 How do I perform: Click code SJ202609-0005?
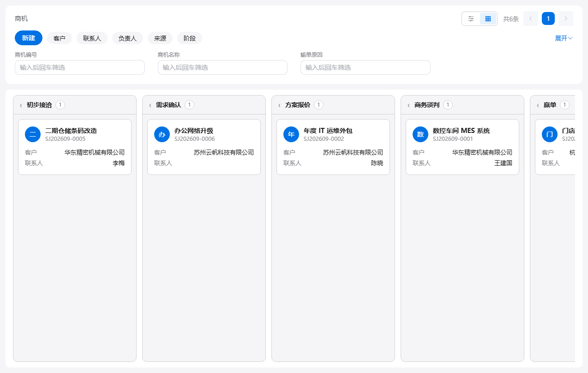click(x=66, y=139)
